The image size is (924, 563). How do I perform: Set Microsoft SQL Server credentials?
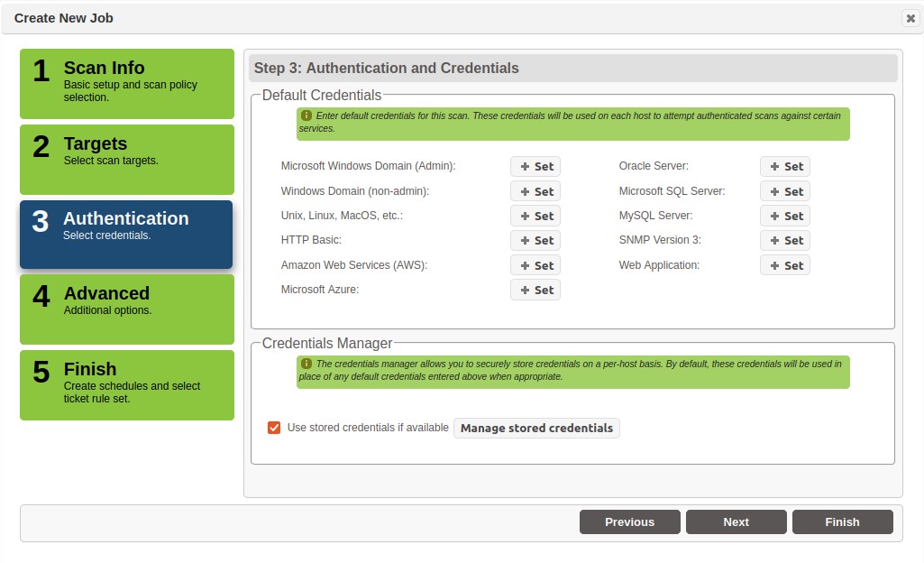click(x=784, y=191)
